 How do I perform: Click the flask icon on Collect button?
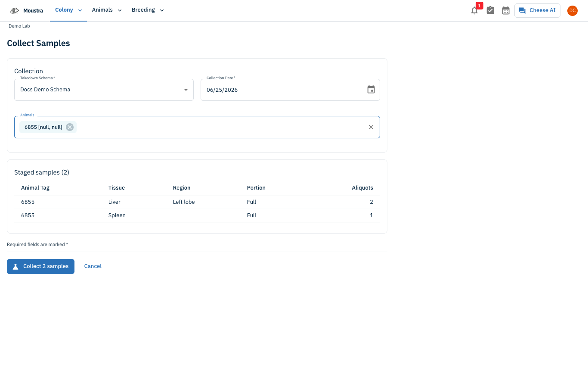click(15, 266)
